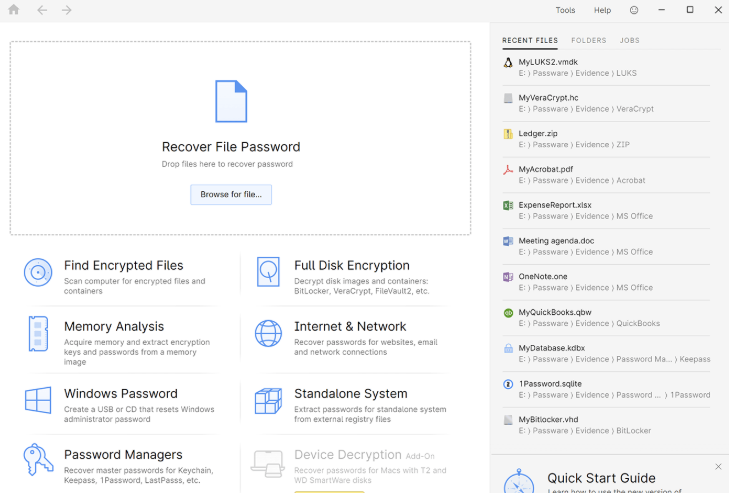This screenshot has height=493, width=729.
Task: Open the Help menu
Action: [x=602, y=10]
